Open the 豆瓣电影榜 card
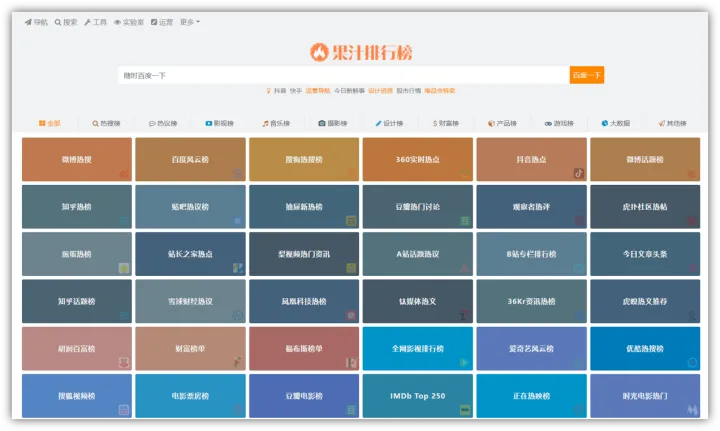 (304, 396)
